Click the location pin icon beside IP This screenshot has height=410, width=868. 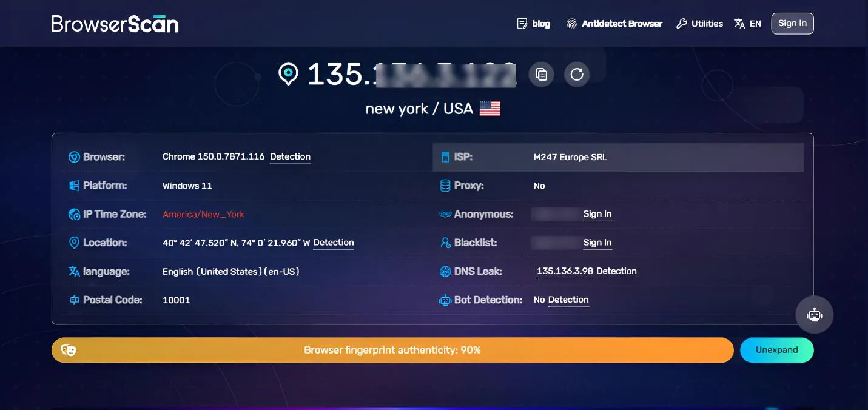click(288, 75)
